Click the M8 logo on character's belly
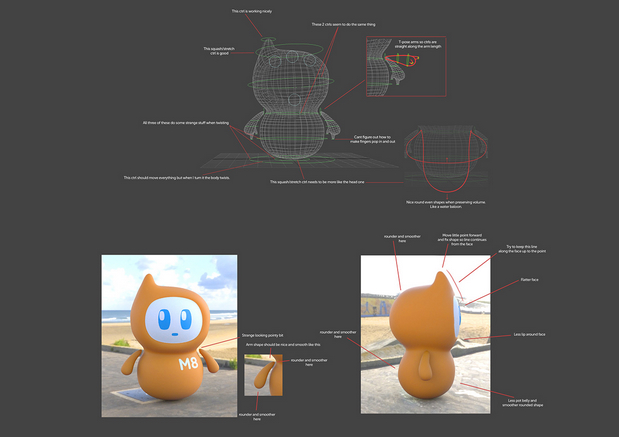Screen dimensions: 619x437 [x=188, y=363]
